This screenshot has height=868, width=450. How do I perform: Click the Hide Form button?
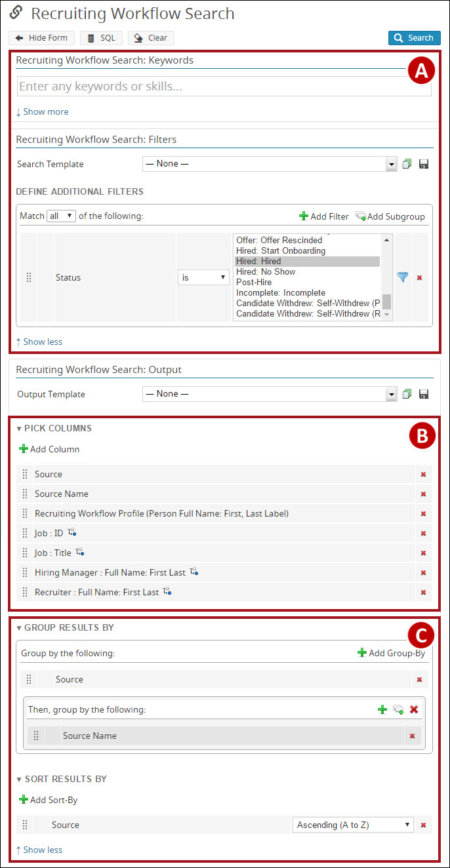click(x=42, y=38)
